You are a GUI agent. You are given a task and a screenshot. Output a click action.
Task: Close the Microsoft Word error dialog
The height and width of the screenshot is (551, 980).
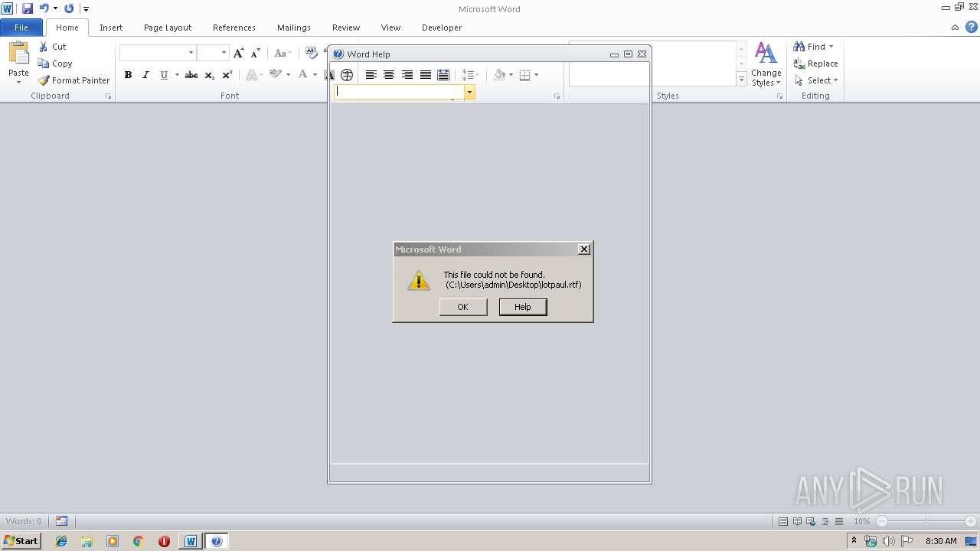(584, 249)
